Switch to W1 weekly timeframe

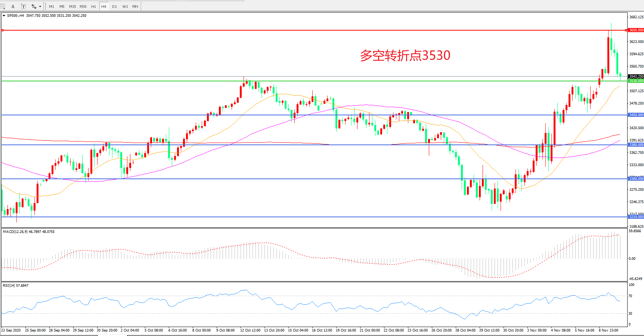pos(125,6)
